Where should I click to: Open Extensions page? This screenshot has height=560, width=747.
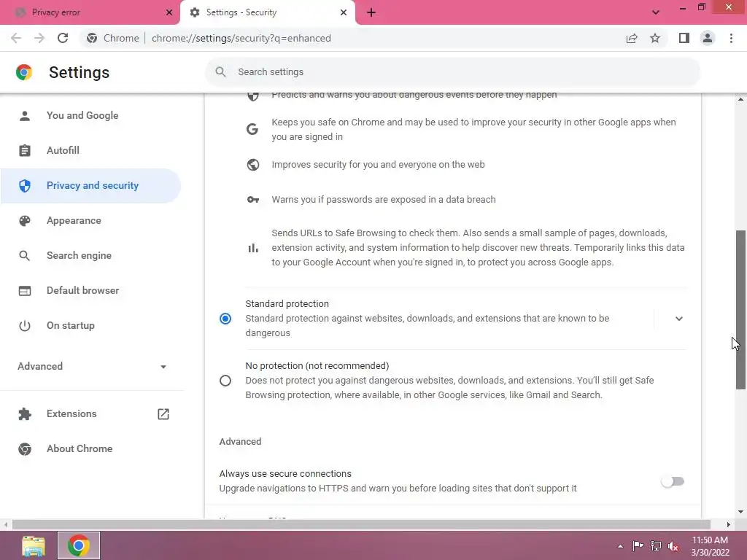click(x=90, y=414)
